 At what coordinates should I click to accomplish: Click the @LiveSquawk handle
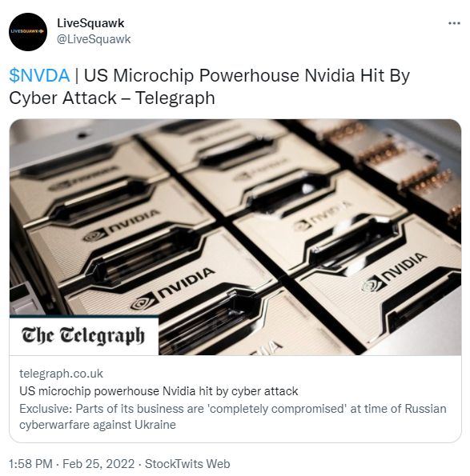pos(94,39)
